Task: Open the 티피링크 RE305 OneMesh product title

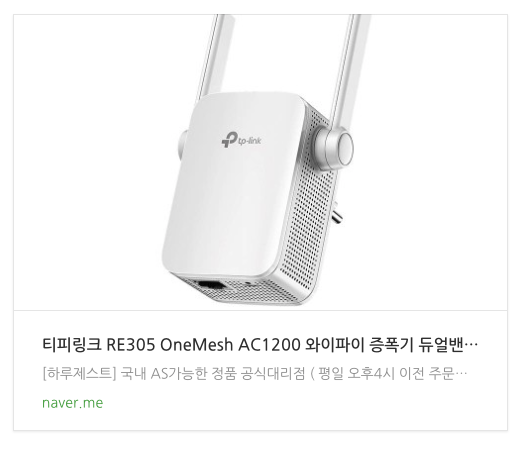Action: [x=260, y=345]
